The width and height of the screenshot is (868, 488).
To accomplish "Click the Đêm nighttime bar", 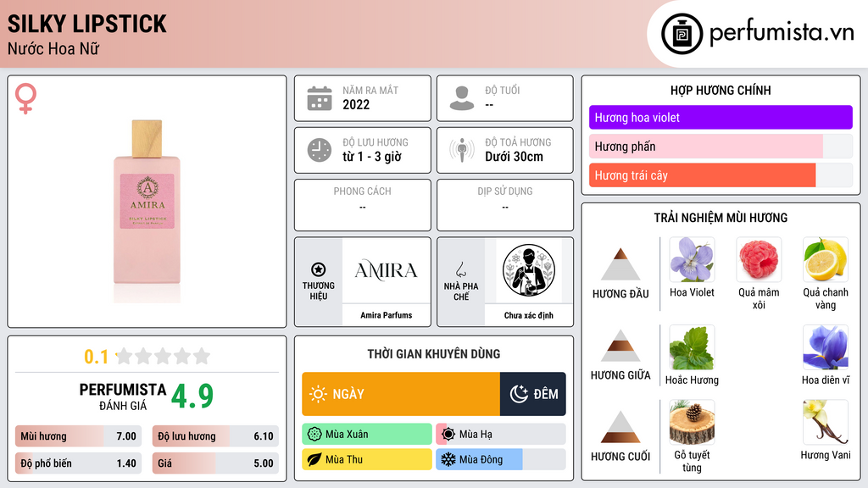I will pos(532,394).
